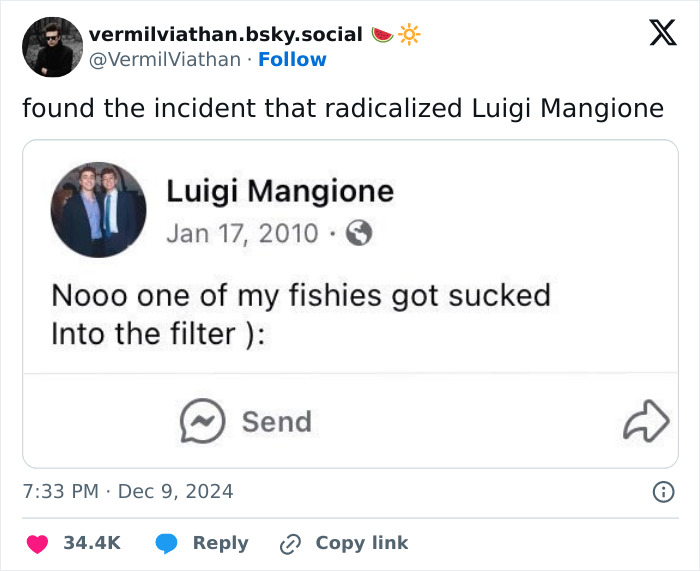The image size is (700, 571).
Task: Click the Luigi Mangione name in embedded post
Action: 280,191
